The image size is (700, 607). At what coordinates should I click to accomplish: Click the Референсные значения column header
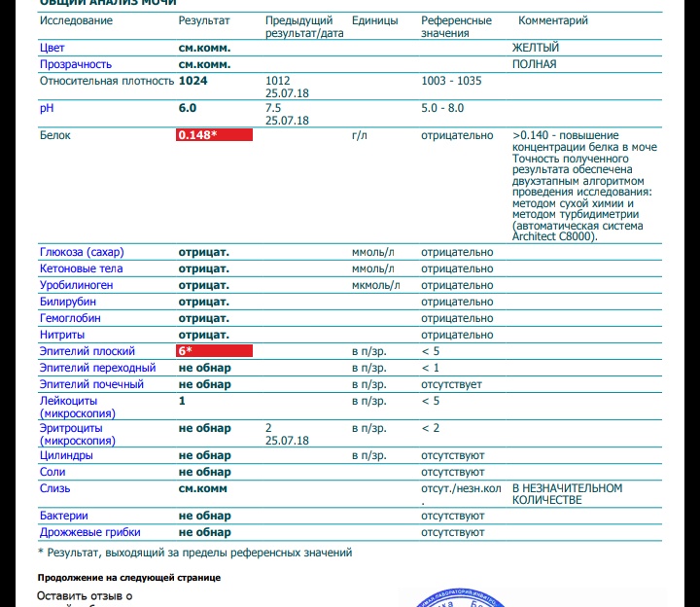click(456, 26)
